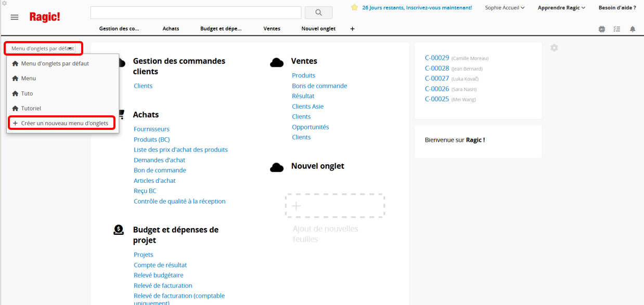Click the Ragic! logo
Viewport: 644px width, 305px height.
pyautogui.click(x=45, y=17)
